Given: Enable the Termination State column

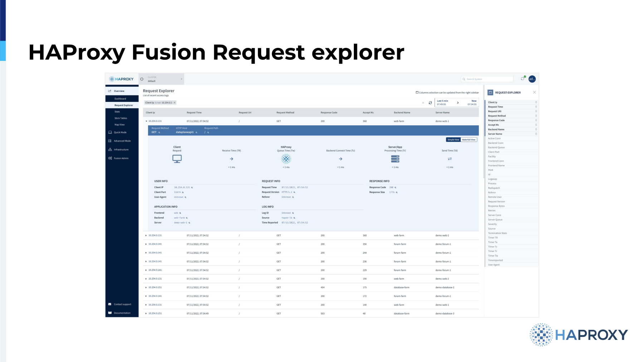Looking at the screenshot, I should [512, 233].
